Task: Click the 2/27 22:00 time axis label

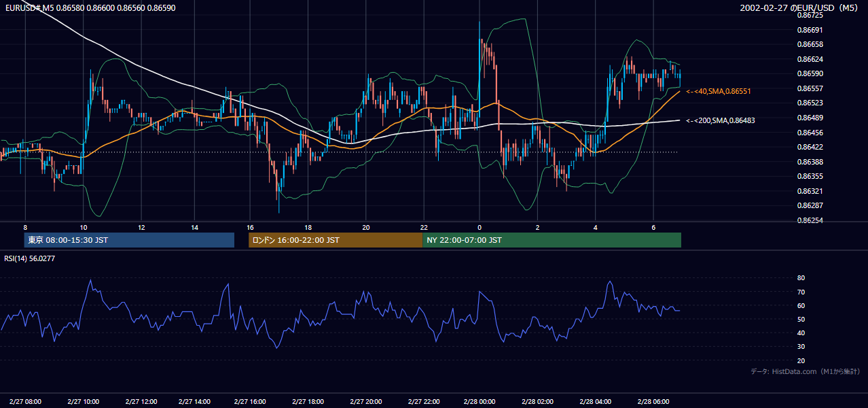Action: (424, 402)
